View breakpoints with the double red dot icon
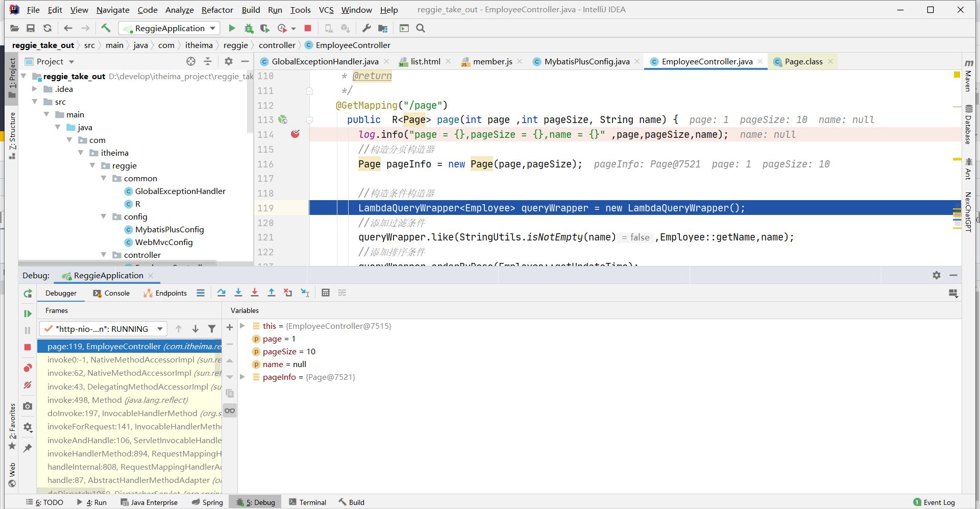This screenshot has width=980, height=509. pyautogui.click(x=28, y=368)
